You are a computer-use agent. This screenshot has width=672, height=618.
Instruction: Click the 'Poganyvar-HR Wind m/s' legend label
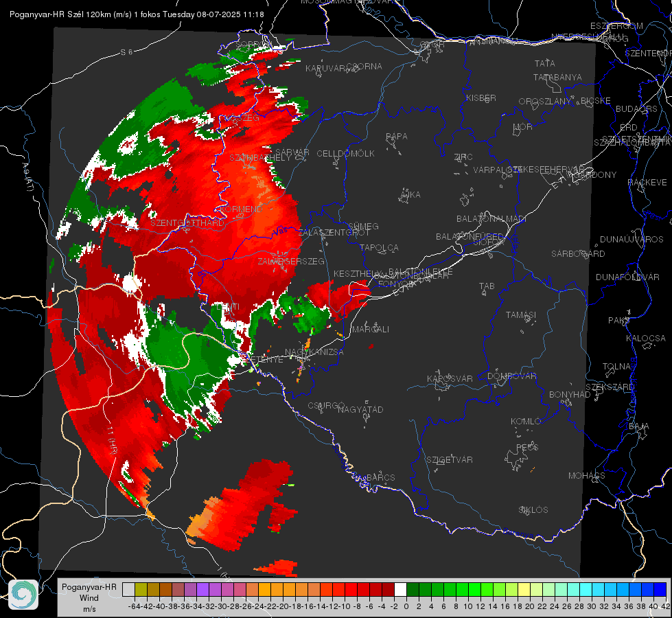pyautogui.click(x=89, y=598)
